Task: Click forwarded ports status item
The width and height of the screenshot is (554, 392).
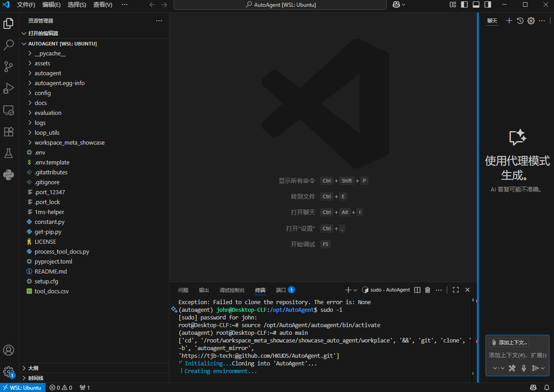Action: pyautogui.click(x=85, y=387)
